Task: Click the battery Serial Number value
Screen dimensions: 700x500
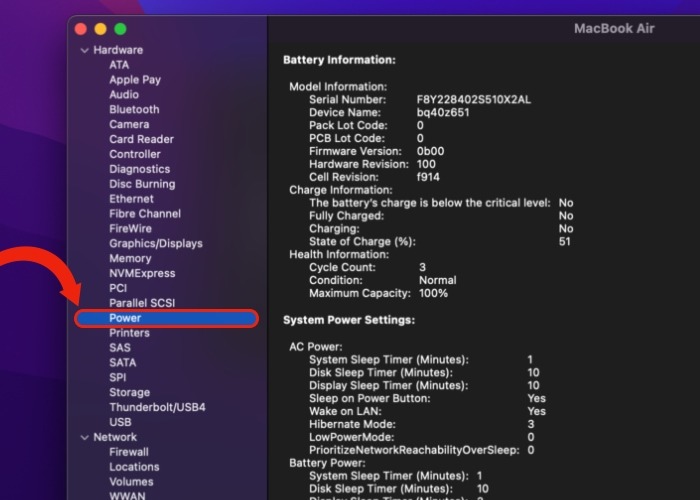Action: [474, 100]
